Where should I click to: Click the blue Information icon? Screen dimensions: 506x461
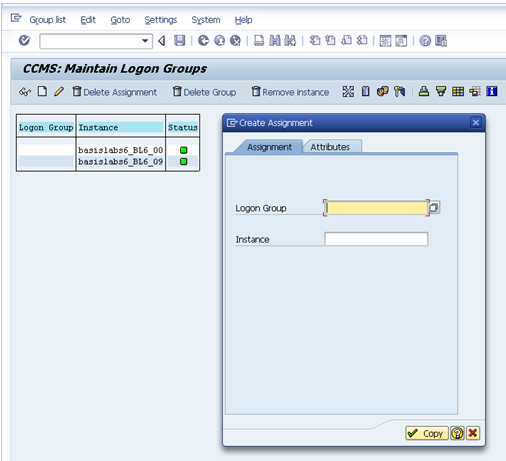pyautogui.click(x=492, y=91)
